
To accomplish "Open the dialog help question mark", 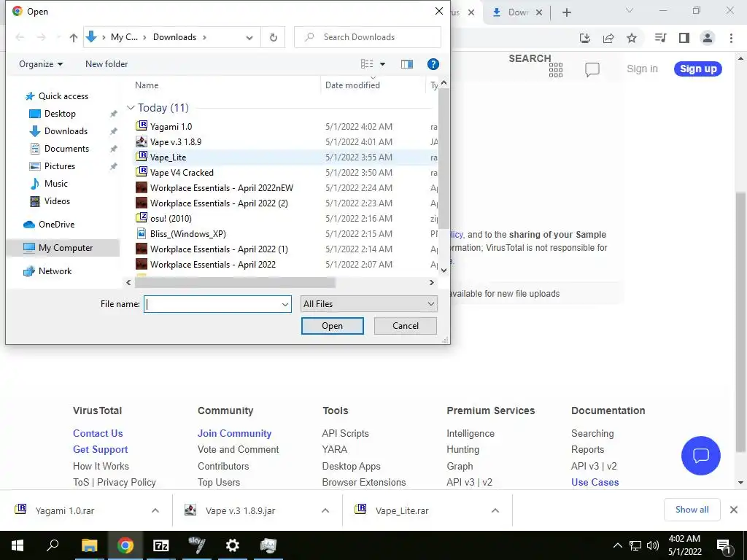I will tap(433, 64).
